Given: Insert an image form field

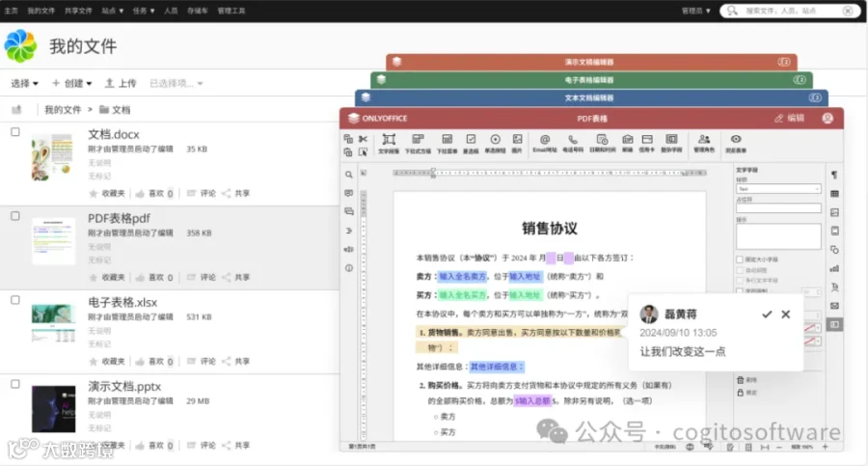Looking at the screenshot, I should click(517, 144).
